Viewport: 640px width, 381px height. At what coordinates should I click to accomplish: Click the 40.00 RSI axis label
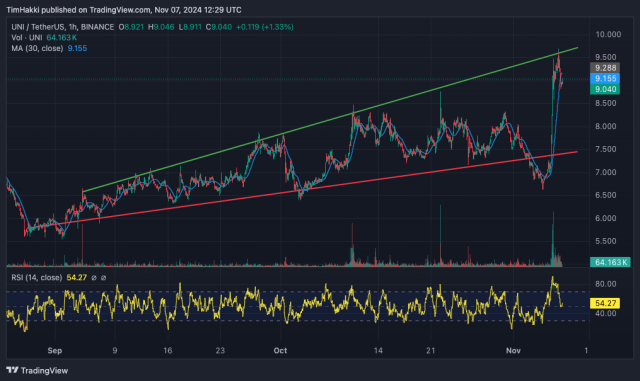606,314
